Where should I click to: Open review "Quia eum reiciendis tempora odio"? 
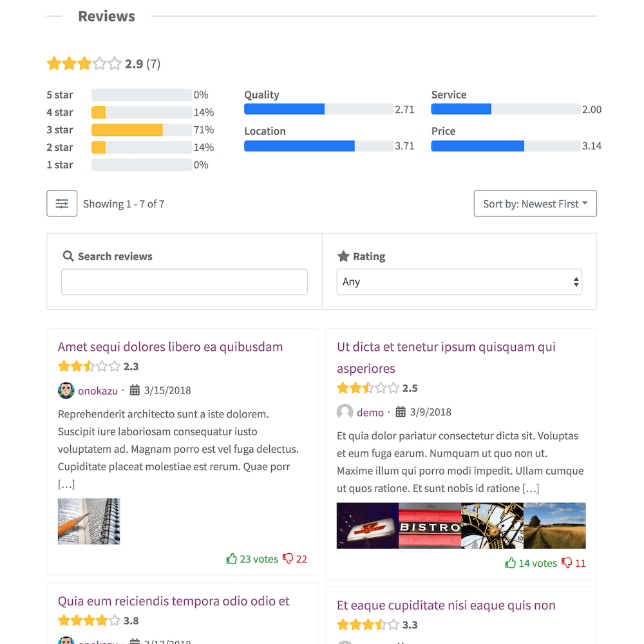pyautogui.click(x=173, y=601)
